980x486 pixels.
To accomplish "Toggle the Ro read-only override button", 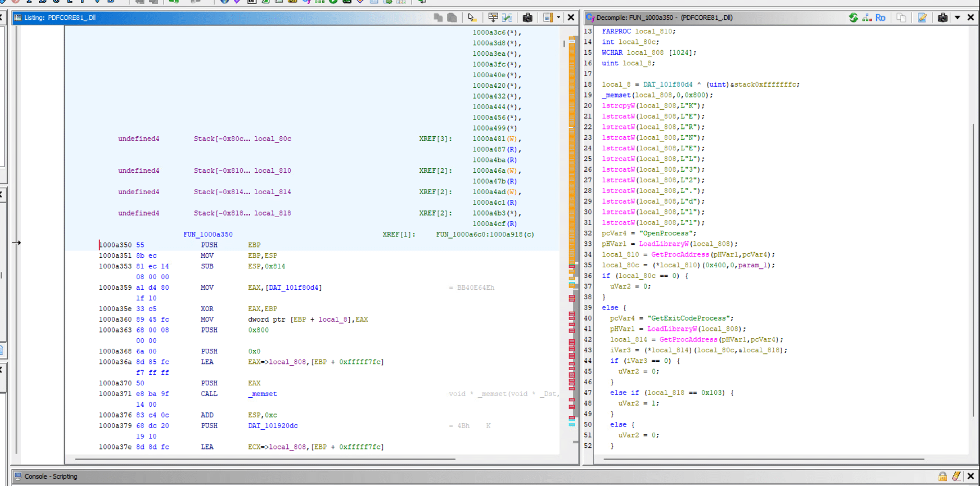I will (880, 17).
